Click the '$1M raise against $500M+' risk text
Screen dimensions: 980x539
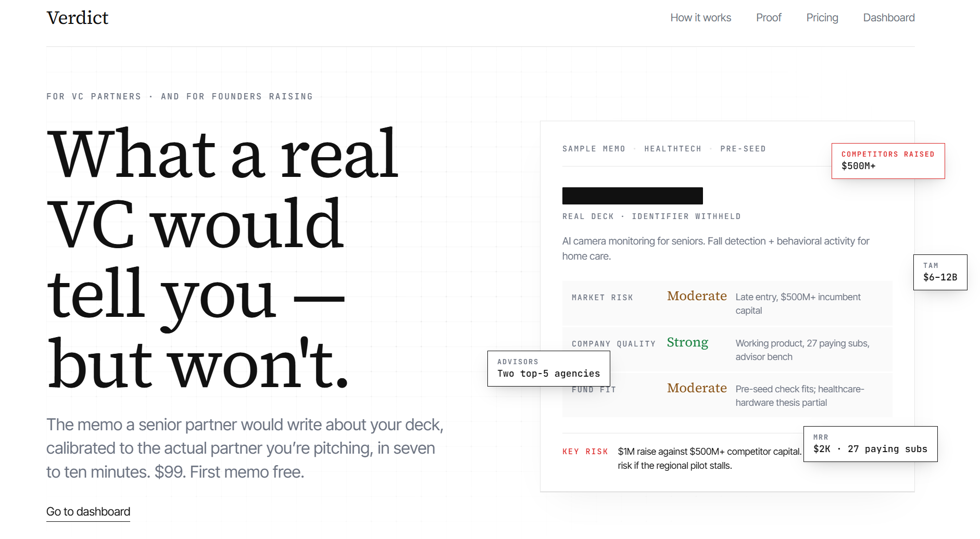[709, 458]
